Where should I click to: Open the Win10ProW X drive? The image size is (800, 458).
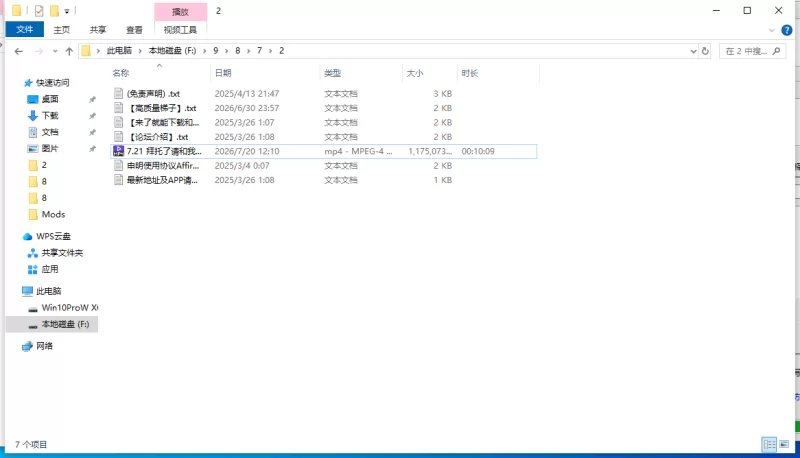69,308
